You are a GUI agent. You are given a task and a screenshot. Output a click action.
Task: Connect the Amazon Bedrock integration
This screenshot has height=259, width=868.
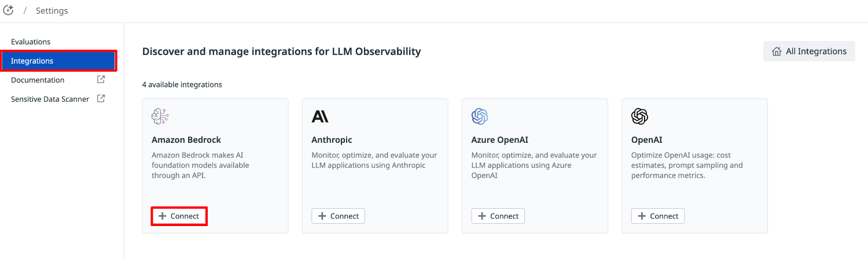[179, 216]
